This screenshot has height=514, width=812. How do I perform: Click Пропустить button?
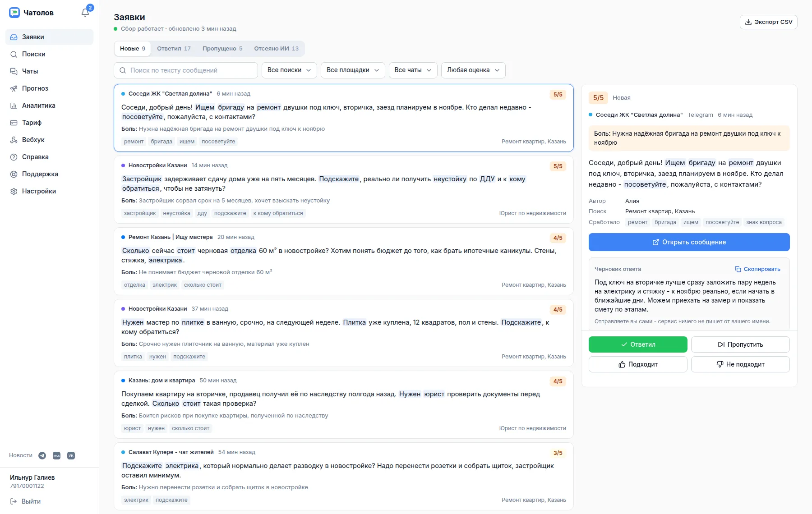(740, 344)
